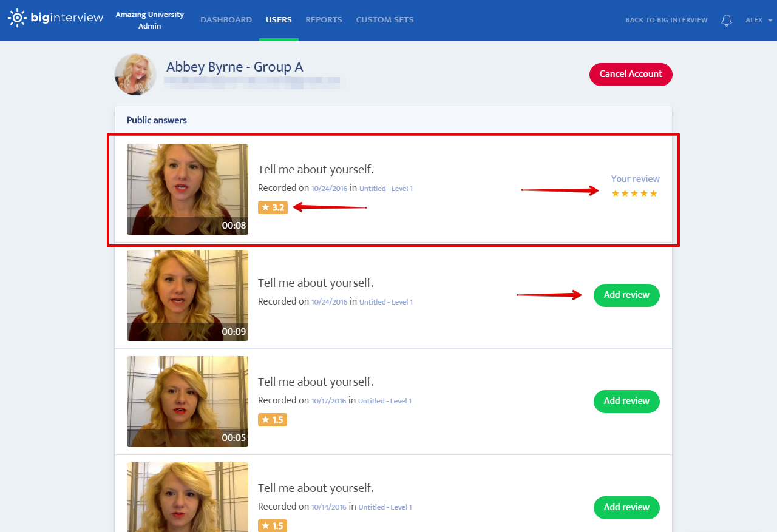
Task: Click the 10/17/2016 answer's question title
Action: (316, 382)
